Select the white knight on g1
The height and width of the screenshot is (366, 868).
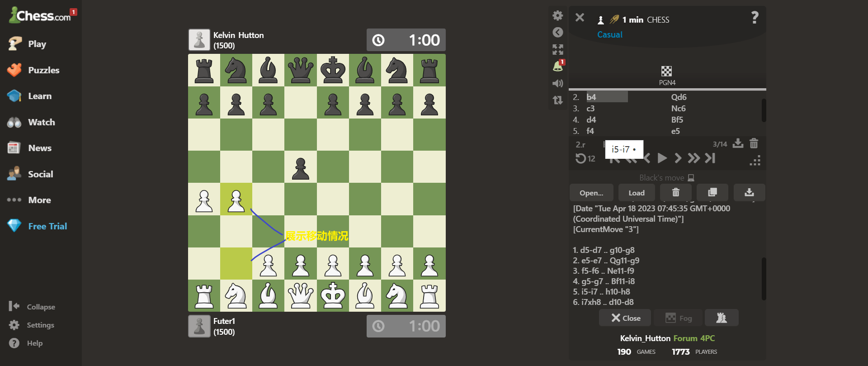pos(397,296)
